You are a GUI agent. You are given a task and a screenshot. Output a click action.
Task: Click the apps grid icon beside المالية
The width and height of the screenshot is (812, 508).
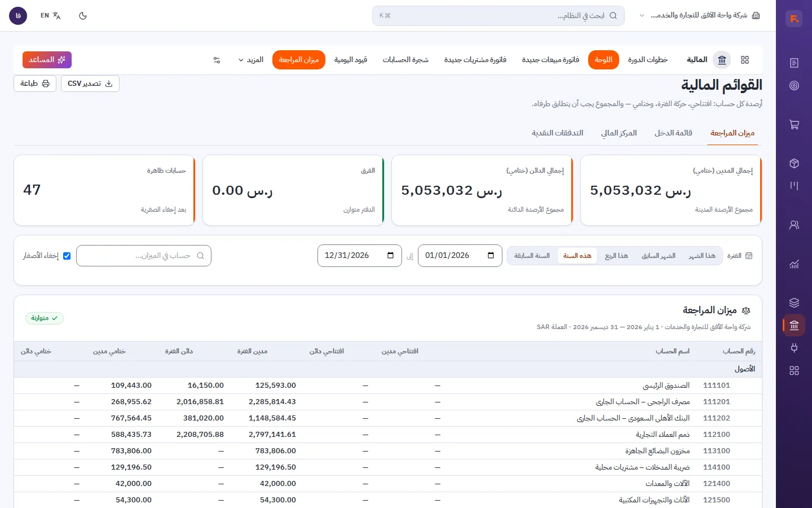[x=745, y=60]
